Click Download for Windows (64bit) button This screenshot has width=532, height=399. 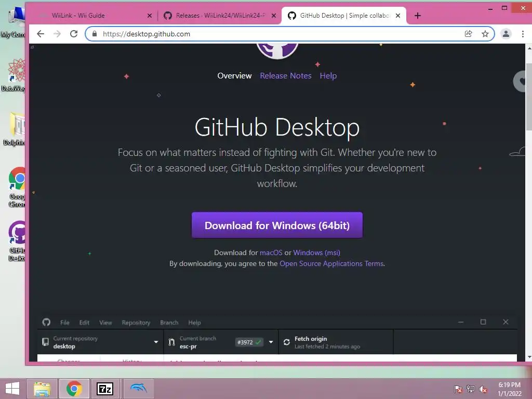277,225
